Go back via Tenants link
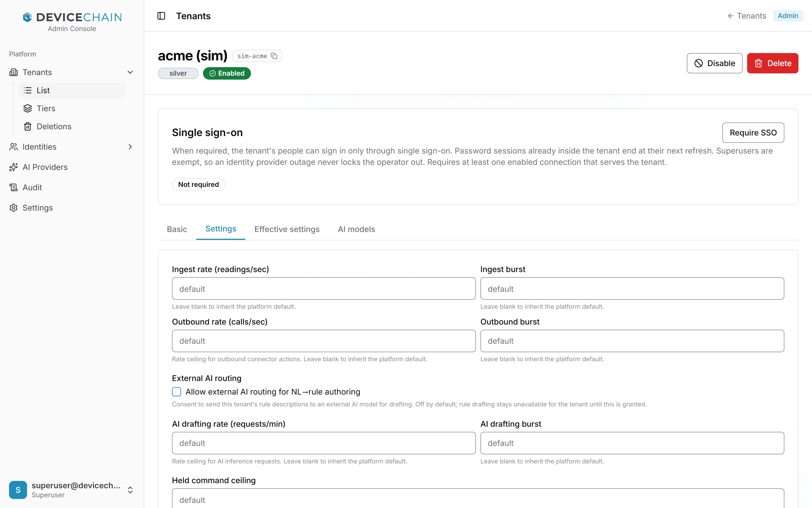The width and height of the screenshot is (812, 508). pos(747,16)
